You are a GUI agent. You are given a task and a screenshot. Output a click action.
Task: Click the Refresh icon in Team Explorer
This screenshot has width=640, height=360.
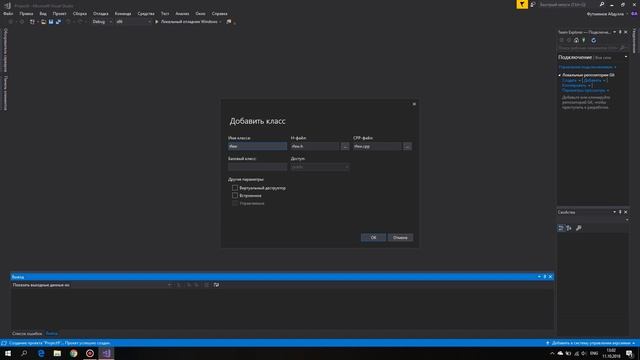pyautogui.click(x=593, y=40)
